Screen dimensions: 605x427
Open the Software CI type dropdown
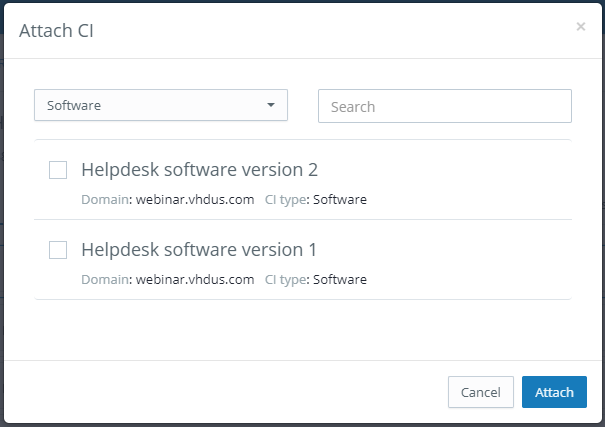pyautogui.click(x=161, y=105)
